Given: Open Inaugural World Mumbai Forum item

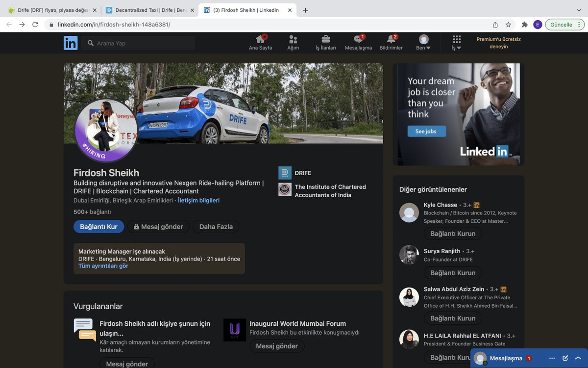Looking at the screenshot, I should 297,324.
